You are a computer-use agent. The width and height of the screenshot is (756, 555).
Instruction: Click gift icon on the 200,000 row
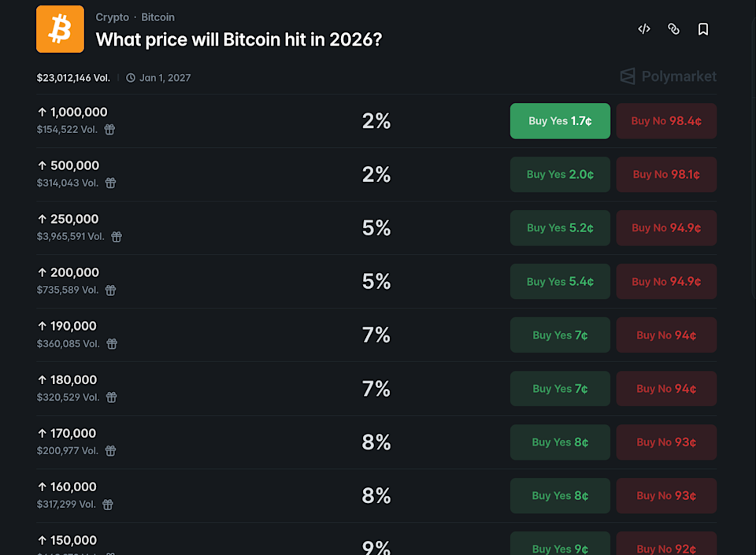pyautogui.click(x=110, y=290)
